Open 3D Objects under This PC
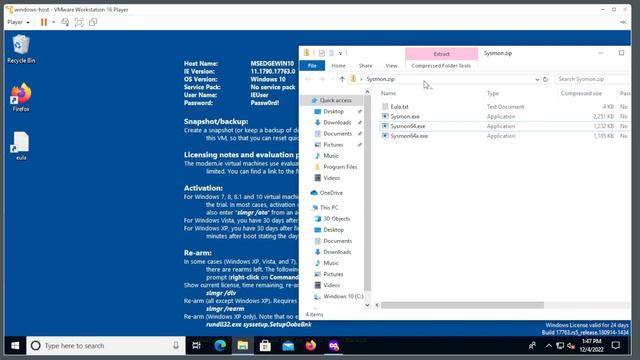The height and width of the screenshot is (360, 640). [x=337, y=219]
